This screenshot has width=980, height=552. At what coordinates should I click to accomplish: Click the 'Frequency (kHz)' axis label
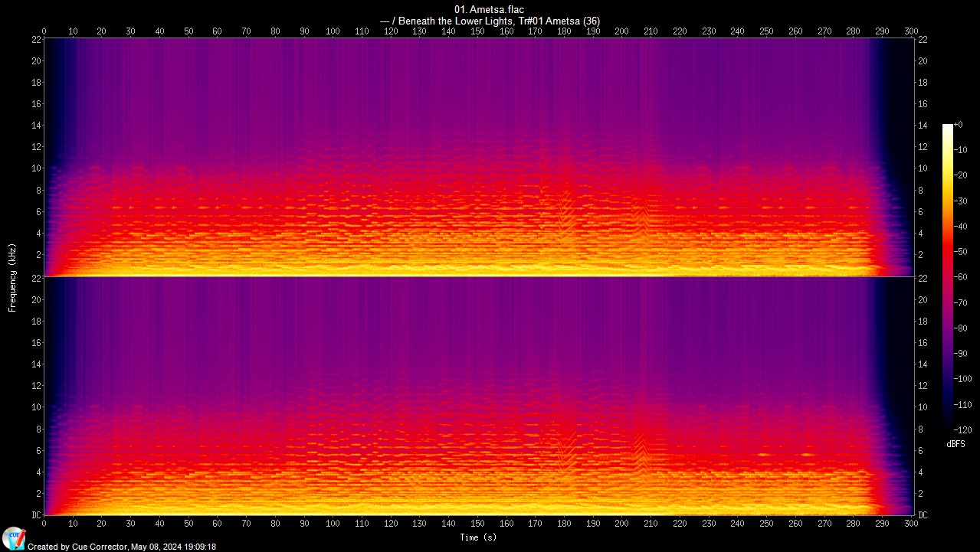click(12, 276)
